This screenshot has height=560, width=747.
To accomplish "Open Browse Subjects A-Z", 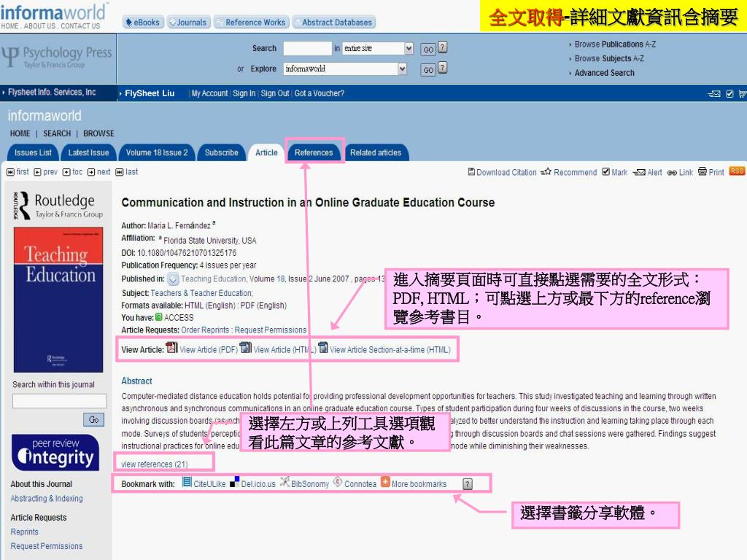I will (x=609, y=58).
